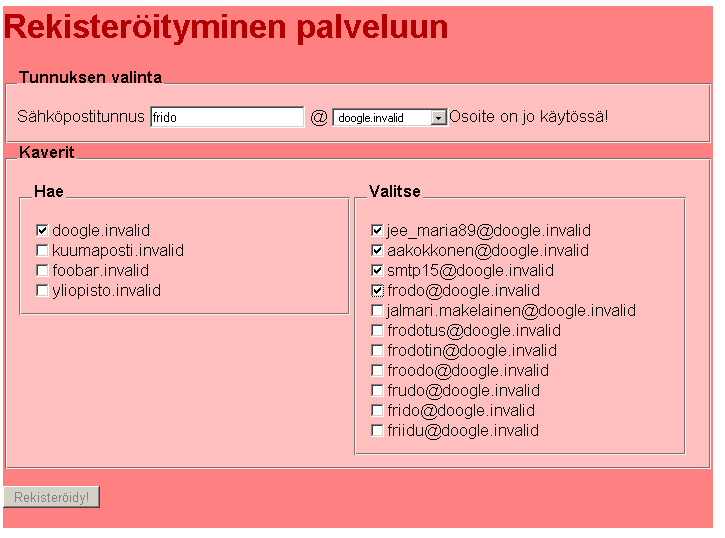Uncheck frodo@doogle.invalid friend
Image resolution: width=725 pixels, height=538 pixels.
coord(377,291)
